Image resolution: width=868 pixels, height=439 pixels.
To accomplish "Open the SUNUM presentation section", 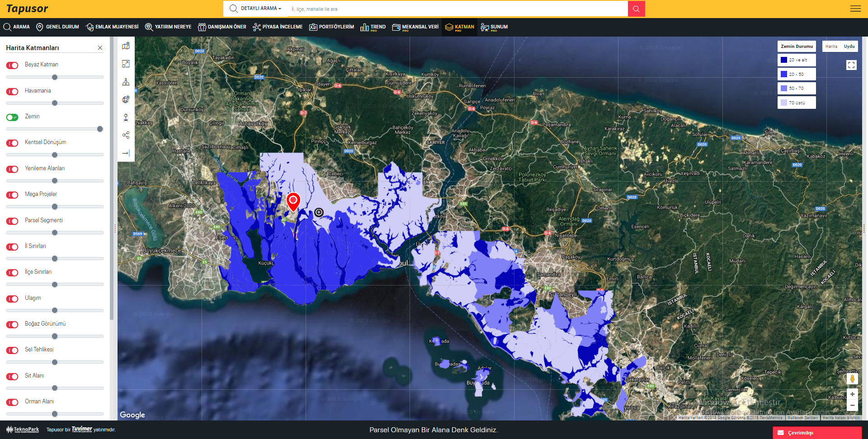I will [494, 27].
